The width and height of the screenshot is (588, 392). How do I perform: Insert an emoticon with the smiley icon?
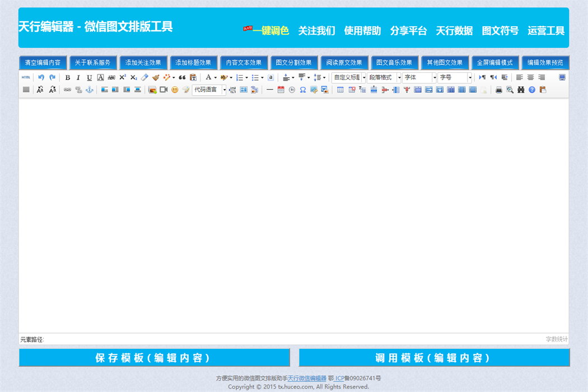tap(175, 90)
